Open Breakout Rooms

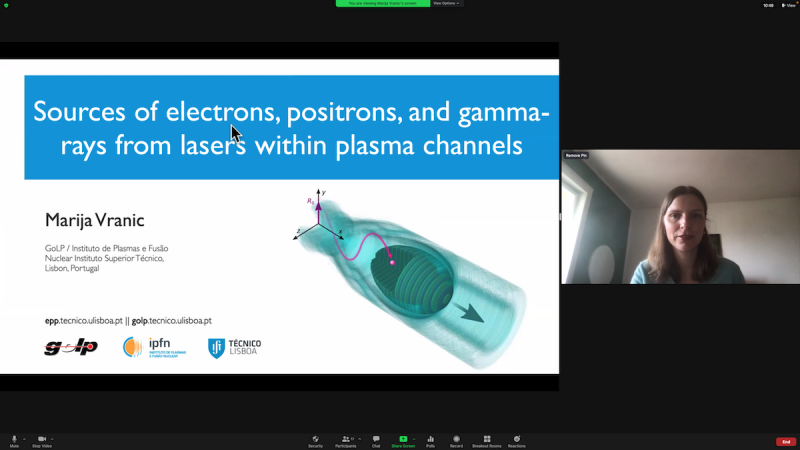click(x=487, y=440)
